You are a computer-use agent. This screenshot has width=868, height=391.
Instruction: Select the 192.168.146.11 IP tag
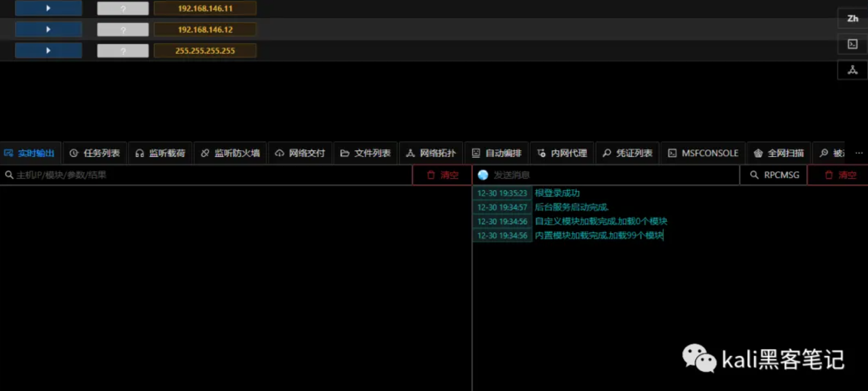point(205,8)
